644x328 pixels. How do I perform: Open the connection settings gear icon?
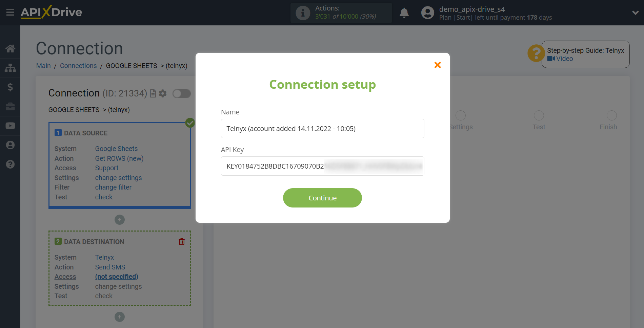click(x=163, y=93)
